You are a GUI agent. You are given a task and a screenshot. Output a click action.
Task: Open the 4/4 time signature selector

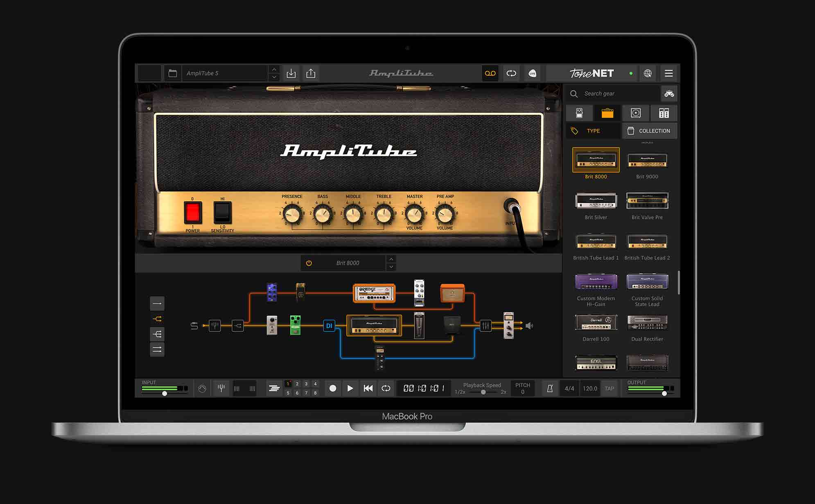tap(569, 388)
